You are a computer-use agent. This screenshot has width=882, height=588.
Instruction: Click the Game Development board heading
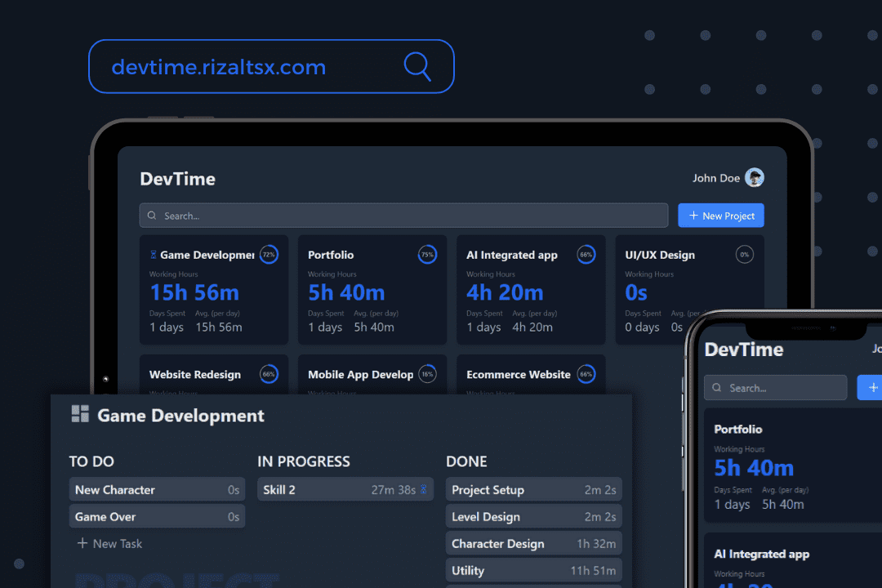pyautogui.click(x=180, y=416)
